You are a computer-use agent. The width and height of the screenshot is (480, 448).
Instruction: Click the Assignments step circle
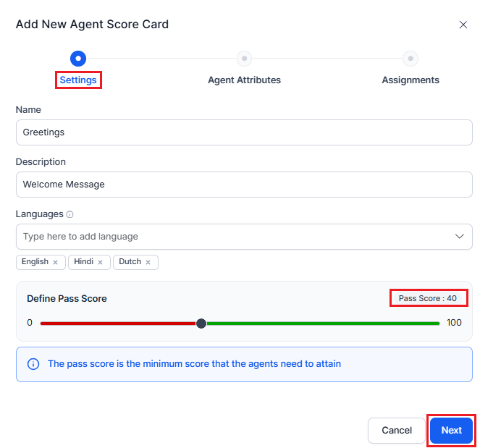click(410, 58)
